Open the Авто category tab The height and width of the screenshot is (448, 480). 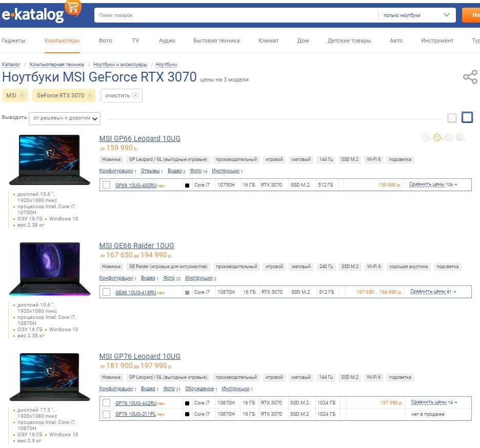(x=396, y=40)
